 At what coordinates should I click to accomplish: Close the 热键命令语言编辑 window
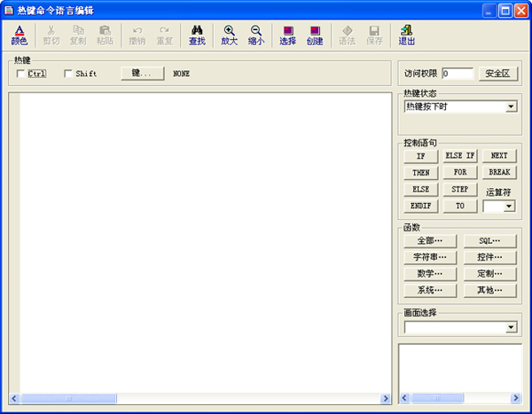click(520, 11)
